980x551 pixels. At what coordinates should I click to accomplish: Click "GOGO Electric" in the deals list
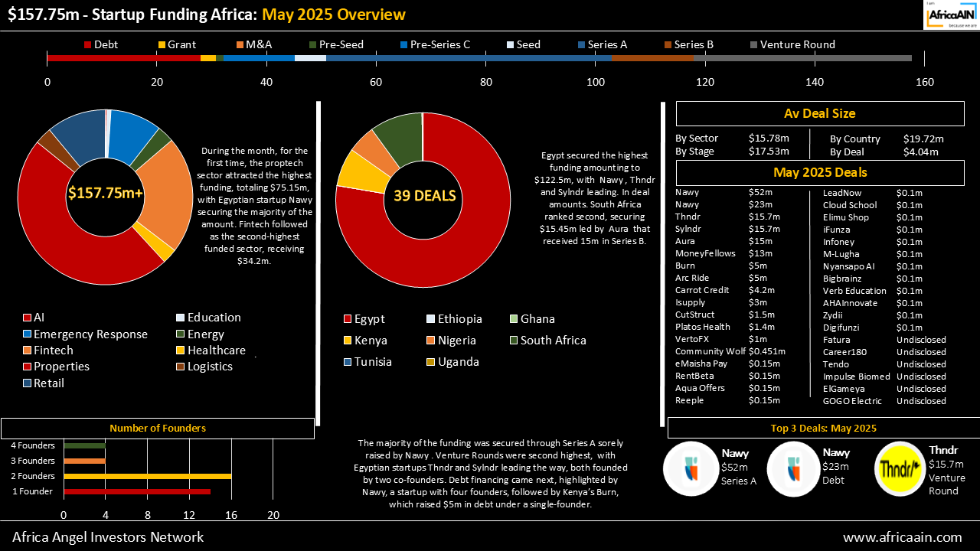pos(852,401)
